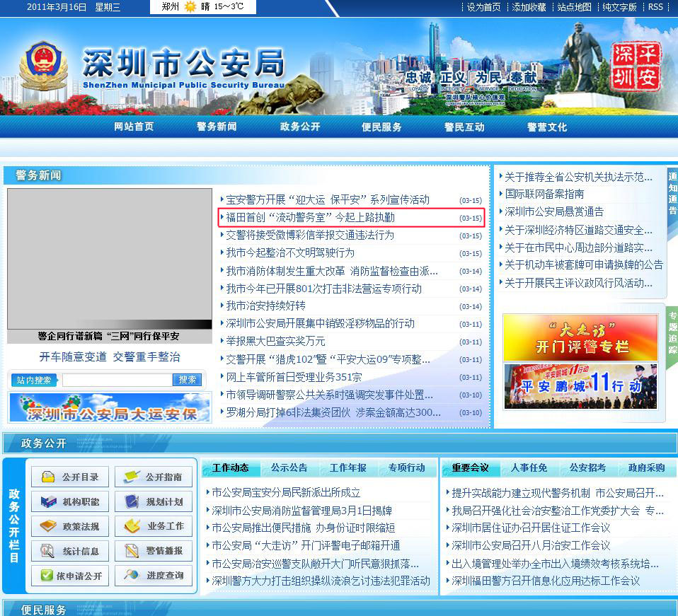678x616 pixels.
Task: Click the 依申请公开 checkmark button
Action: [x=69, y=576]
